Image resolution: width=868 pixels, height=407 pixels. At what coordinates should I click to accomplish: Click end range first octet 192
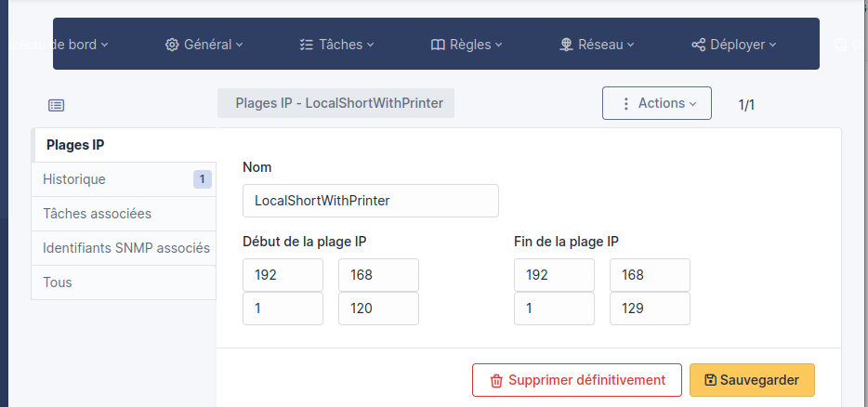point(554,275)
